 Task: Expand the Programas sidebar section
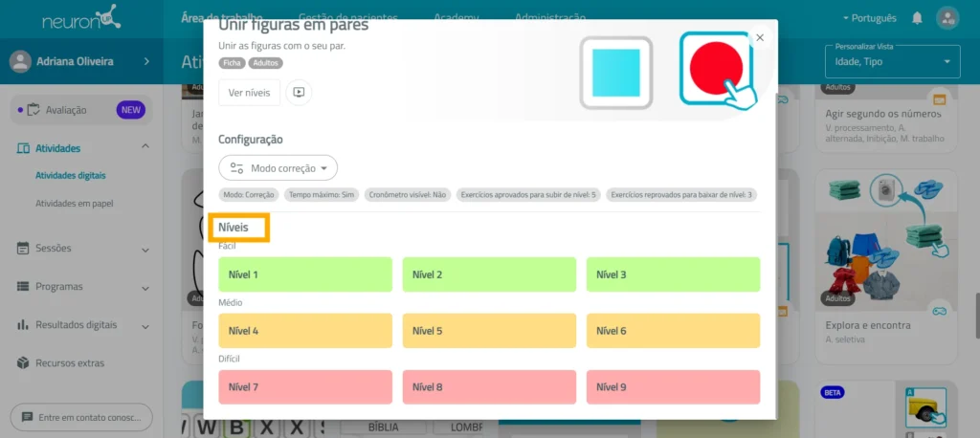145,289
